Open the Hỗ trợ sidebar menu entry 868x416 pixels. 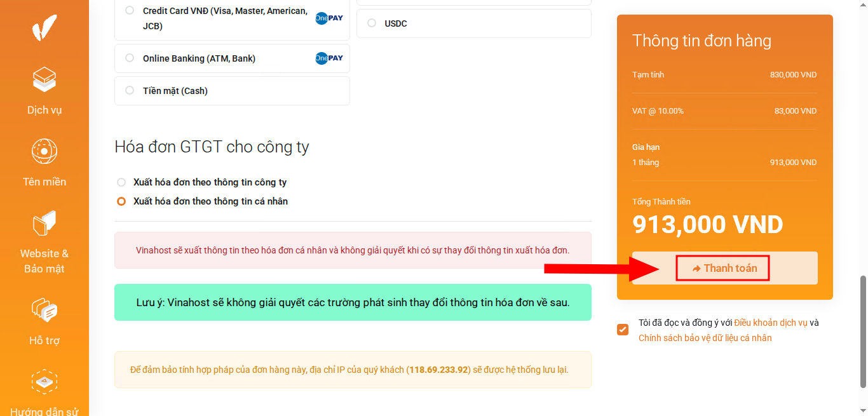(44, 340)
